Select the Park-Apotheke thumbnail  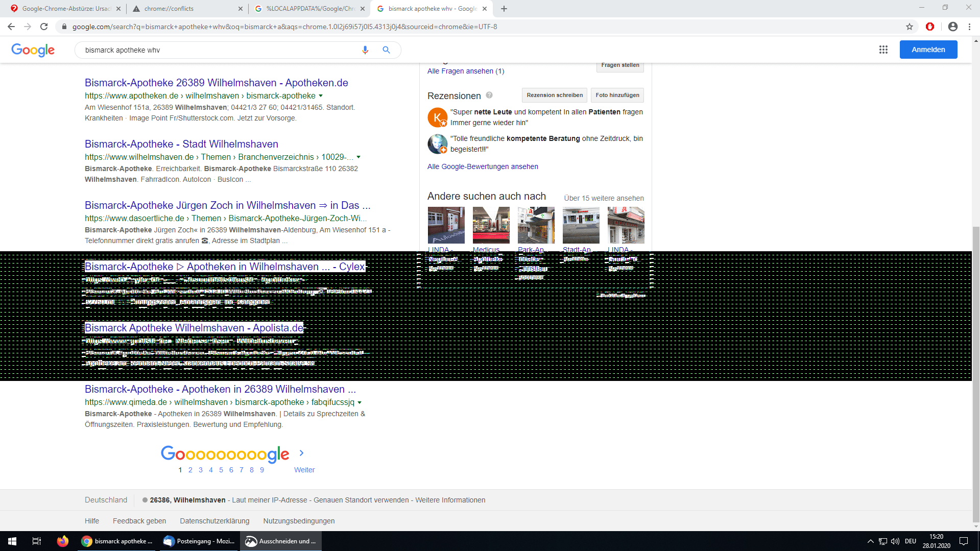(536, 225)
